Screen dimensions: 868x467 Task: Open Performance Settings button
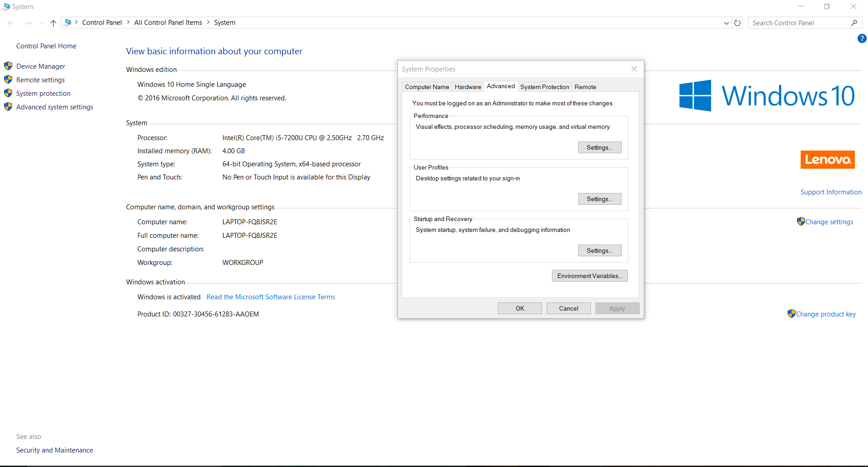click(599, 147)
